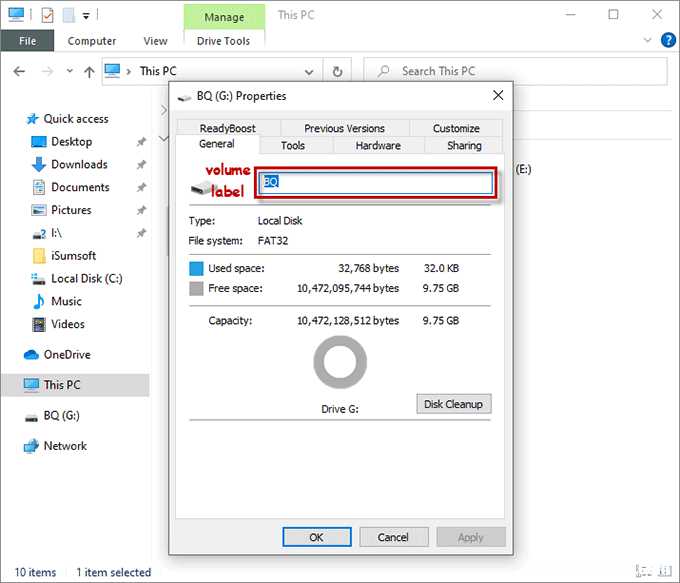The height and width of the screenshot is (583, 680).
Task: Open Explorer Help icon
Action: click(668, 40)
